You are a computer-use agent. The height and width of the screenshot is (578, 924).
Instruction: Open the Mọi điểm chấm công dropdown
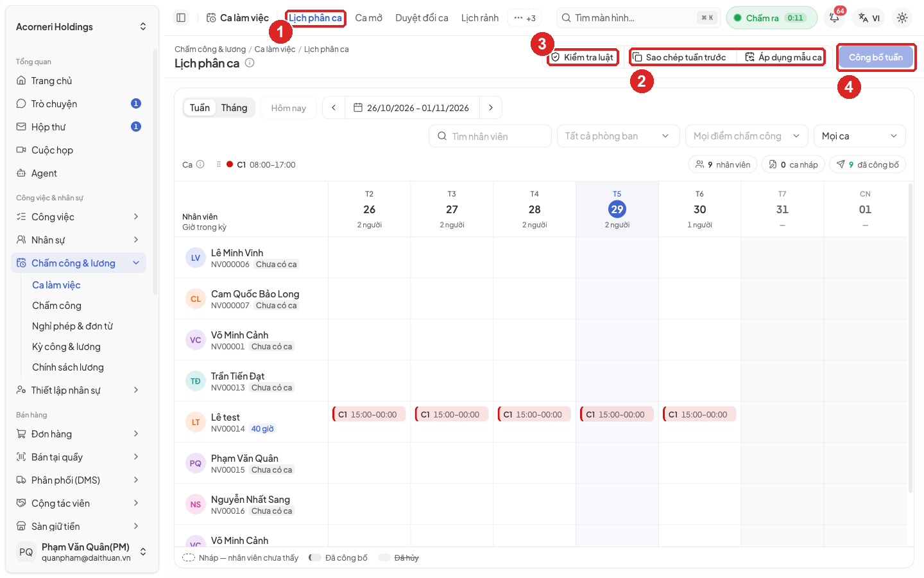click(x=746, y=136)
